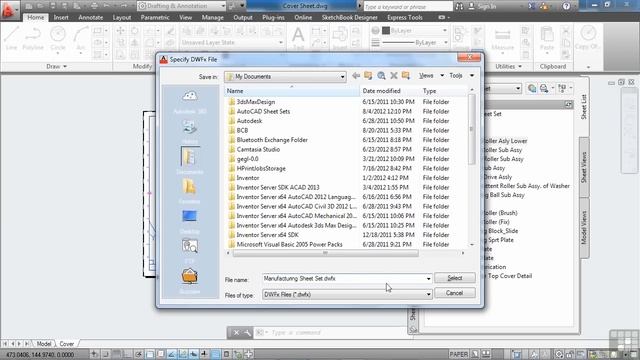Viewport: 640px width, 360px height.
Task: Open FTP location in places sidebar
Action: [190, 251]
